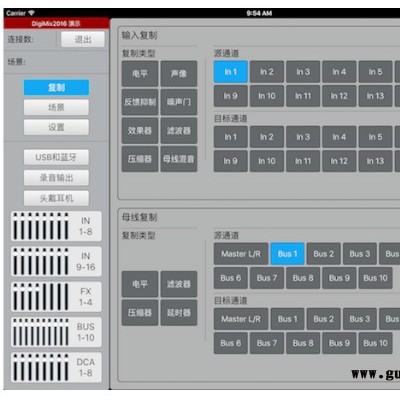Open the DCA 1-8 fader bank thumbnail

(x=56, y=367)
